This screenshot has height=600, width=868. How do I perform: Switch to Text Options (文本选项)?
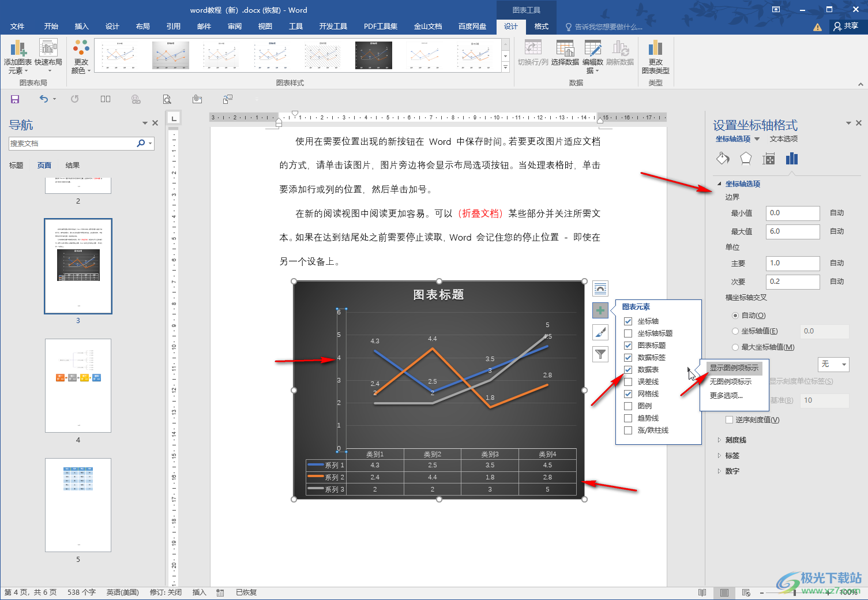784,139
